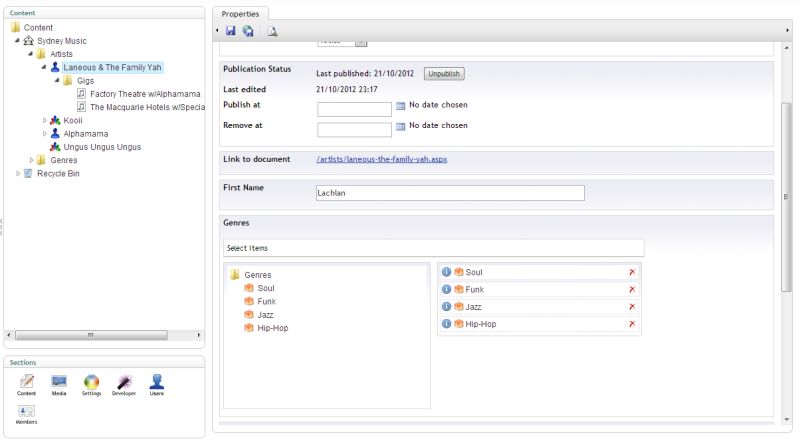
Task: Expand the Alphamama node
Action: (44, 134)
